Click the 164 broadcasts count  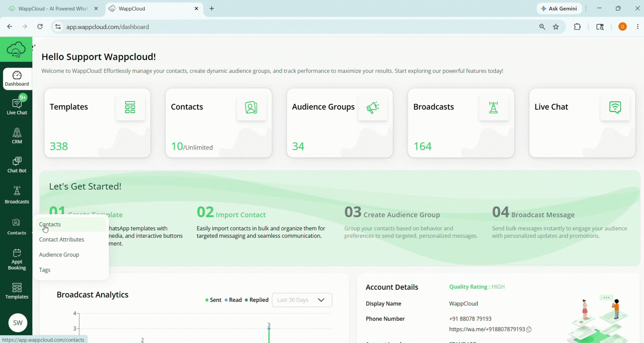[x=422, y=146]
